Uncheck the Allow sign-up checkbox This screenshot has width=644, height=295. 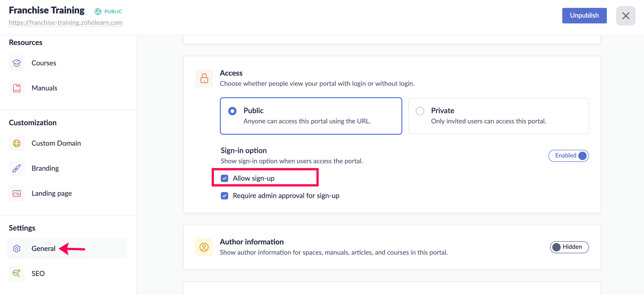(x=224, y=178)
